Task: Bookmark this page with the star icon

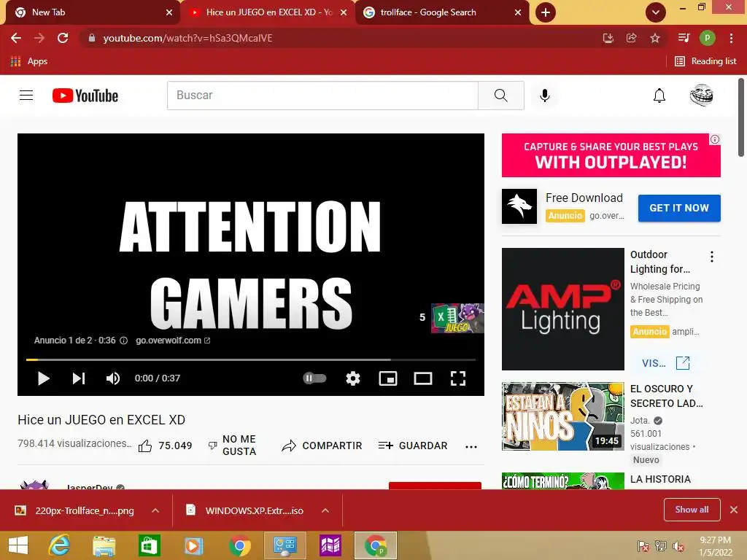Action: 655,38
